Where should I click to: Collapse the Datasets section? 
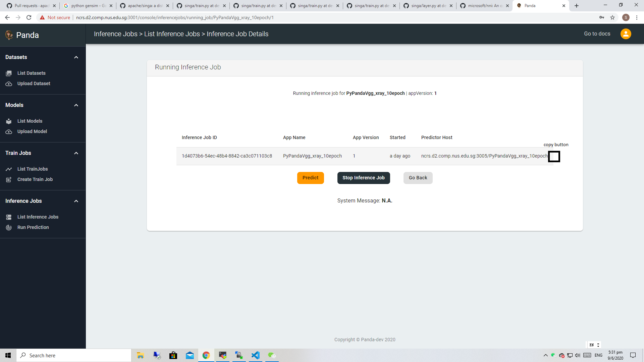pyautogui.click(x=76, y=57)
